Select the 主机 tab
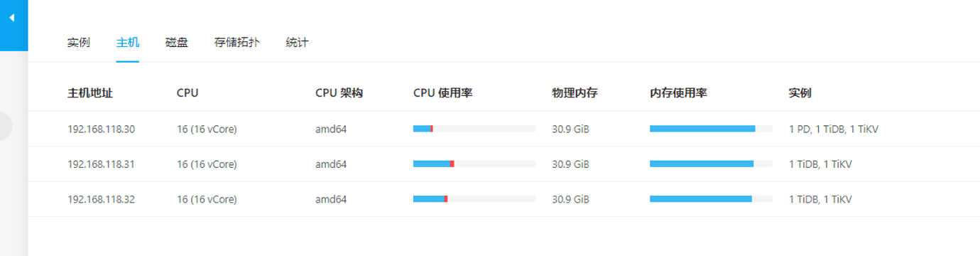The width and height of the screenshot is (980, 256). pyautogui.click(x=128, y=43)
